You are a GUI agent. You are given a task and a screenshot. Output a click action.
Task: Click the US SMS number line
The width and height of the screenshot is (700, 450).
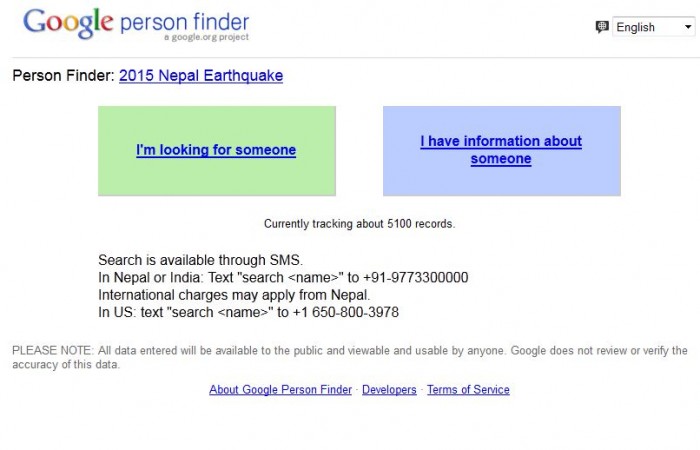point(248,312)
